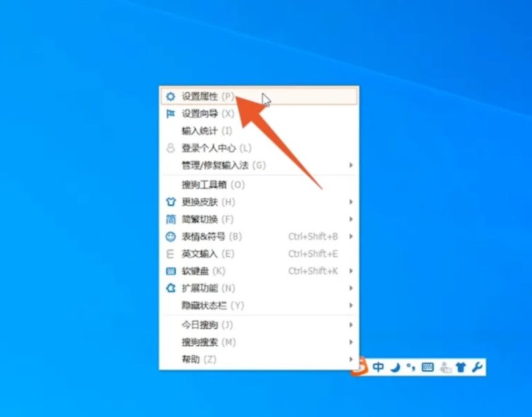Expand the 隐藏状态栏 submenu arrow
The image size is (532, 417).
(x=351, y=305)
